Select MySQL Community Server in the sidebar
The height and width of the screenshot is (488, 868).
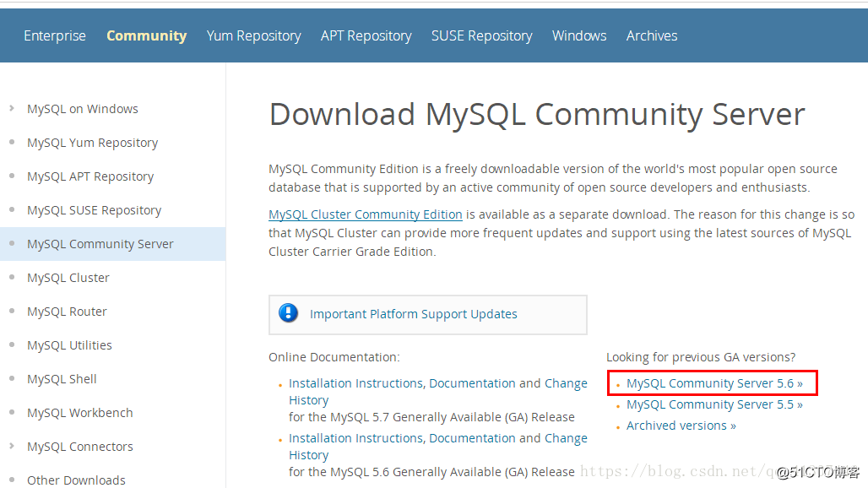click(100, 244)
